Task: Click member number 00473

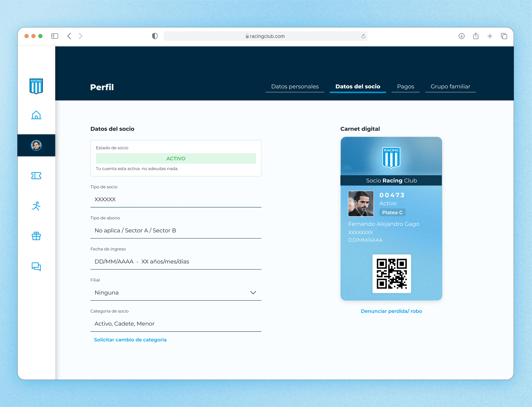Action: pyautogui.click(x=392, y=195)
